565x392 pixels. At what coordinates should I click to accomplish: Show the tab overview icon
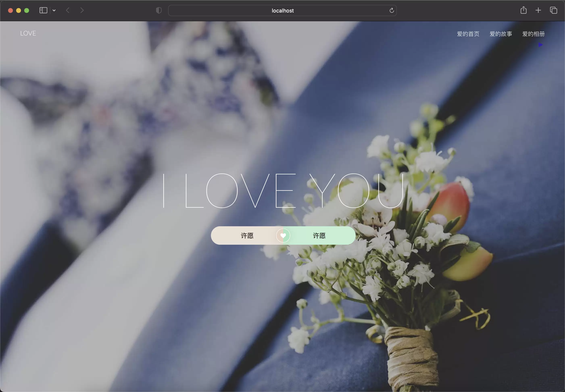(554, 10)
